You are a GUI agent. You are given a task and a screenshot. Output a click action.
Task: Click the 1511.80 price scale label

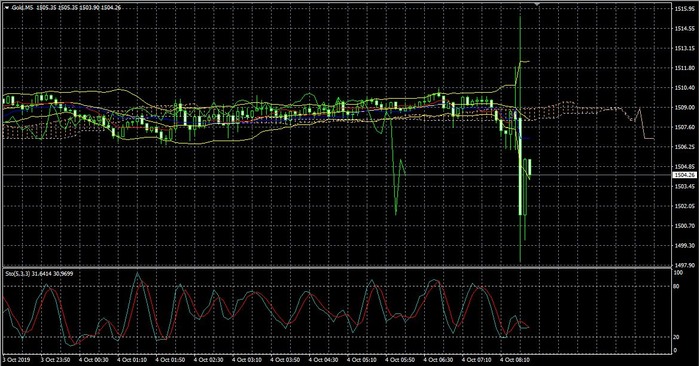684,68
